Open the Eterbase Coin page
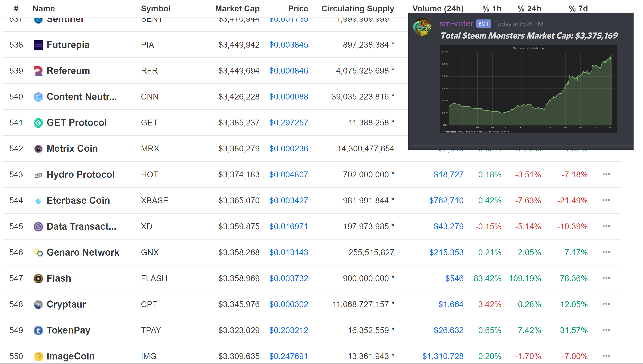The width and height of the screenshot is (643, 364). tap(78, 201)
